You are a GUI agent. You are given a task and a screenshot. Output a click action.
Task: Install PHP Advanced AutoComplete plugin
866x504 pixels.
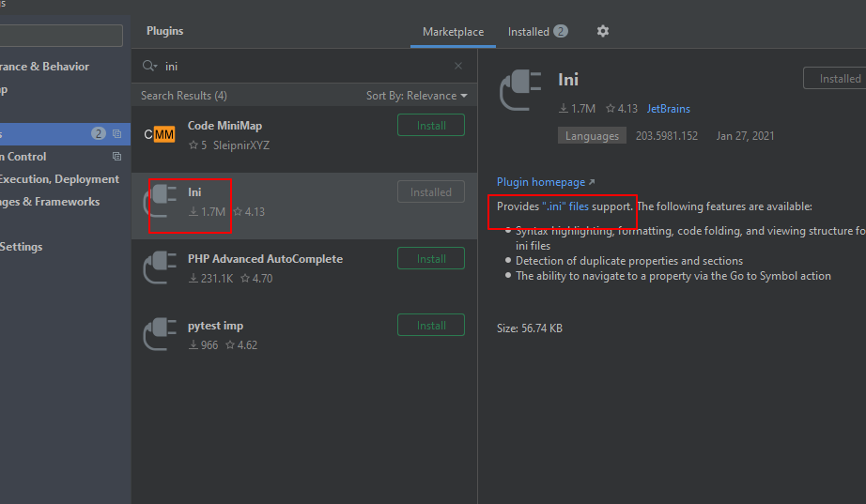point(431,258)
